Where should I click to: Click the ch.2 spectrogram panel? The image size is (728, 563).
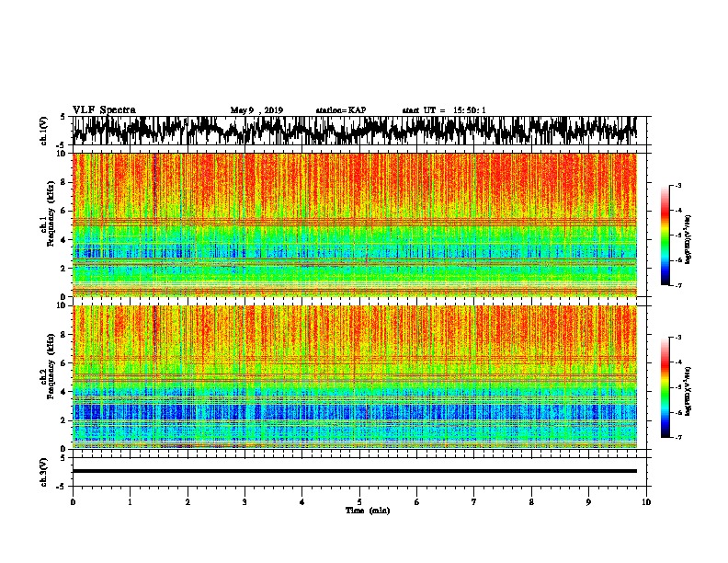click(x=355, y=377)
